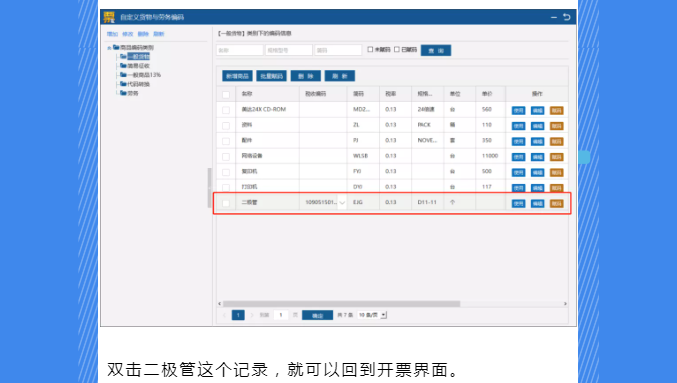The height and width of the screenshot is (383, 677).
Task: Click 使用 button in 美达24X CD-ROM row
Action: pos(519,111)
